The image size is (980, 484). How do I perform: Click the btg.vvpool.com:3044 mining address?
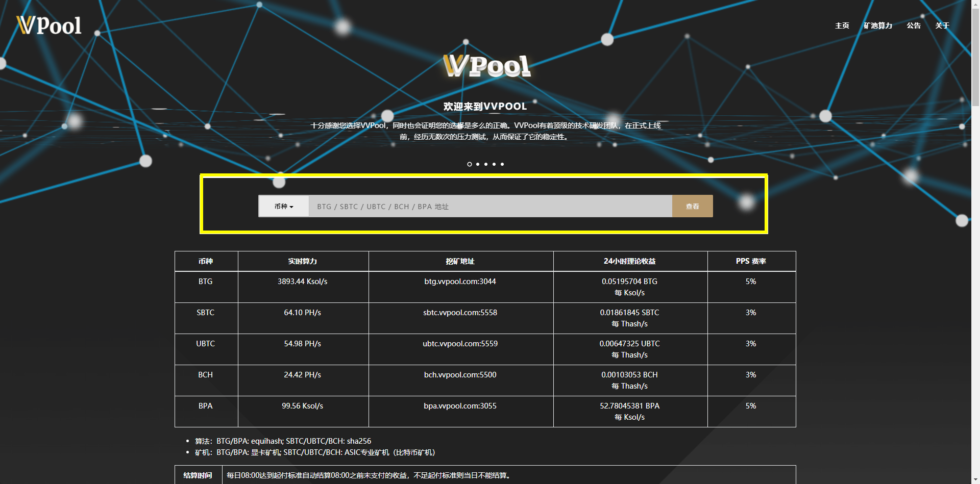coord(460,282)
